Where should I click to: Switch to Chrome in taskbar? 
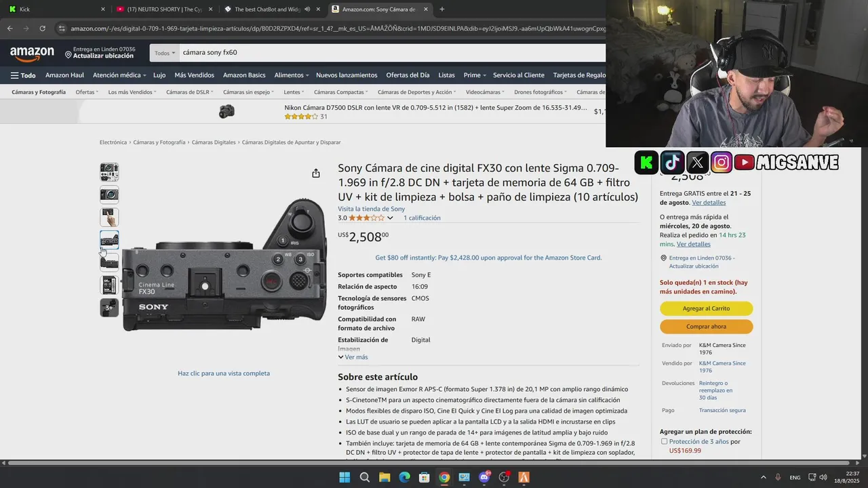tap(444, 477)
